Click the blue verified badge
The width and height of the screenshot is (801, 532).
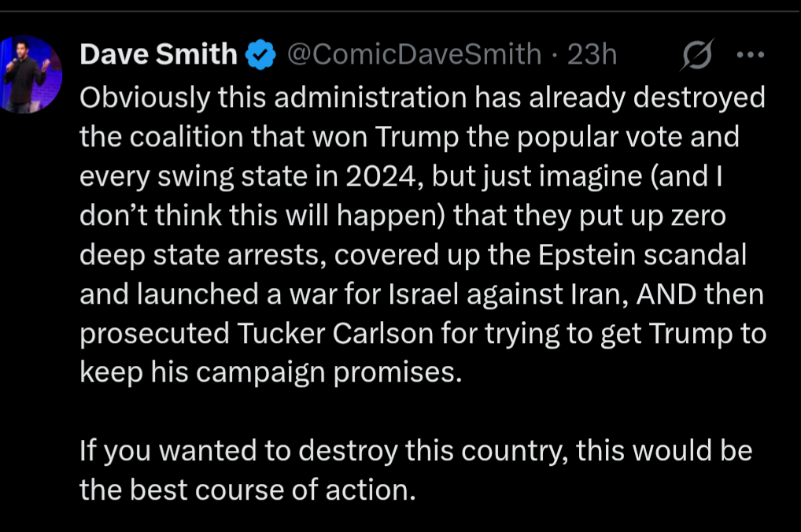click(x=260, y=54)
